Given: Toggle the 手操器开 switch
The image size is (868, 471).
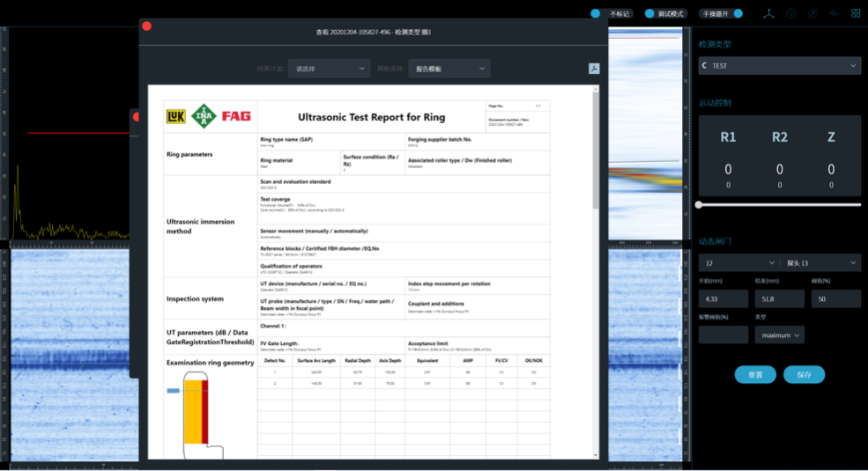Looking at the screenshot, I should 721,14.
